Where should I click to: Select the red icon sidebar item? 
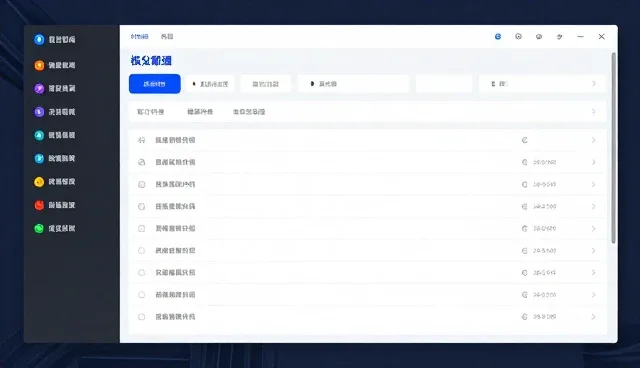(55, 205)
